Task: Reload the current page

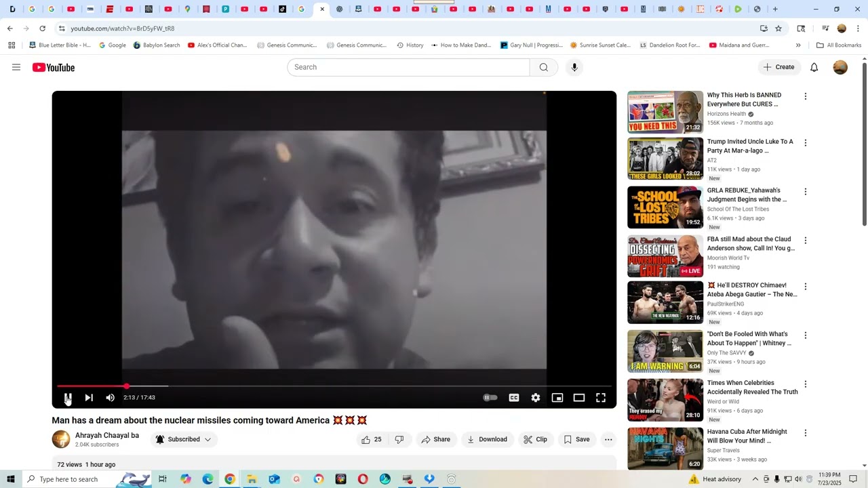Action: pos(42,28)
